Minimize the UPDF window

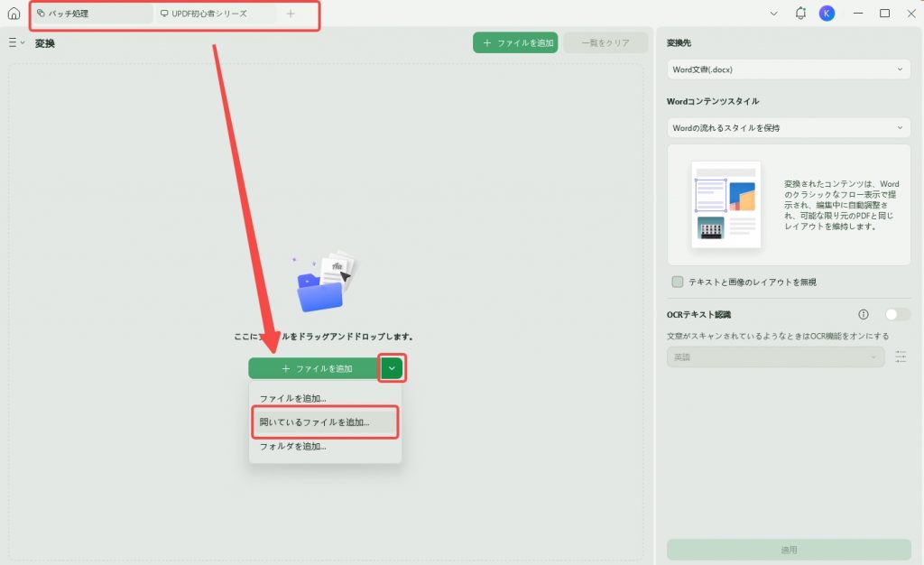(858, 13)
